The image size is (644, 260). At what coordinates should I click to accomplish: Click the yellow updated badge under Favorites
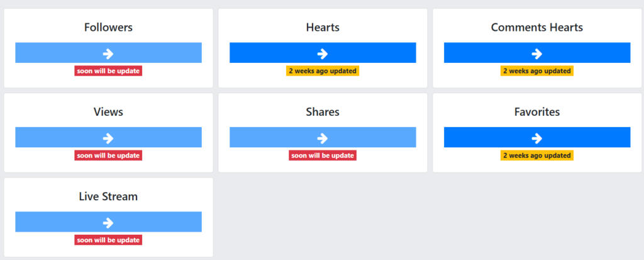point(537,155)
